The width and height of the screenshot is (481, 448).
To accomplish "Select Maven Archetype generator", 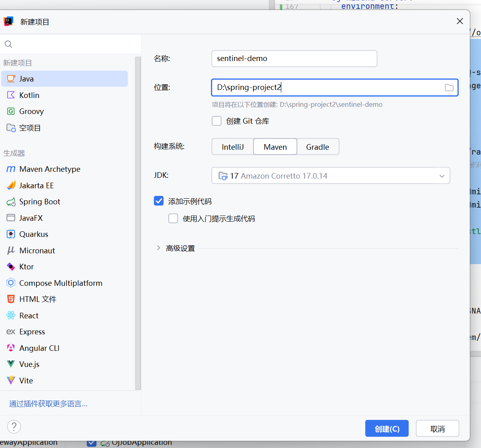I will click(x=64, y=169).
